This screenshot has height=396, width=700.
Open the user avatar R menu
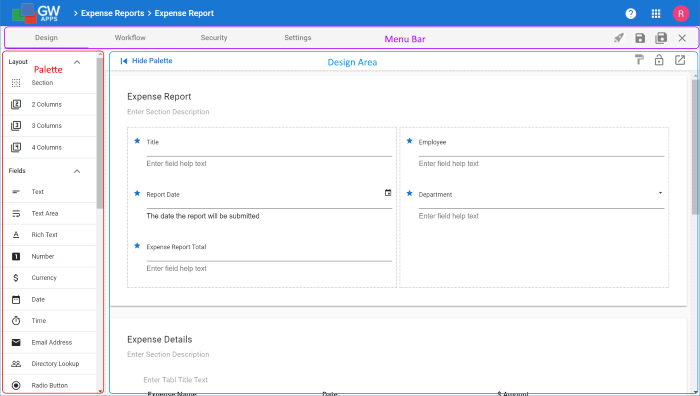(x=681, y=13)
